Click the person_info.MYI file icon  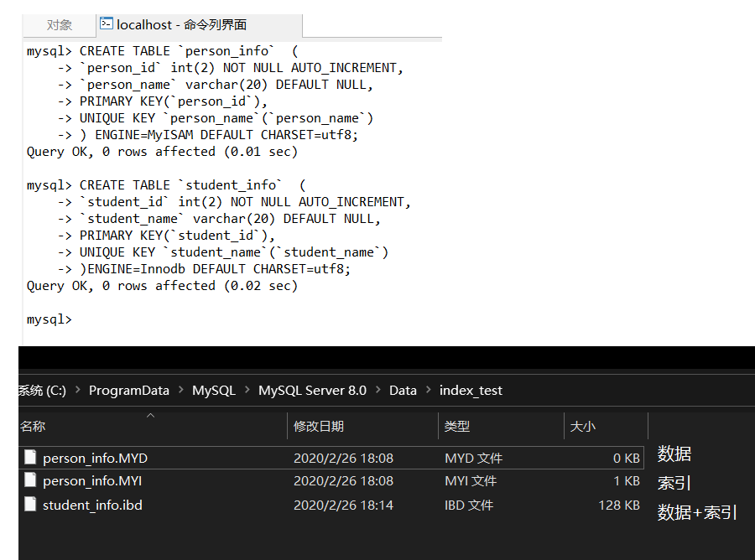click(x=31, y=480)
